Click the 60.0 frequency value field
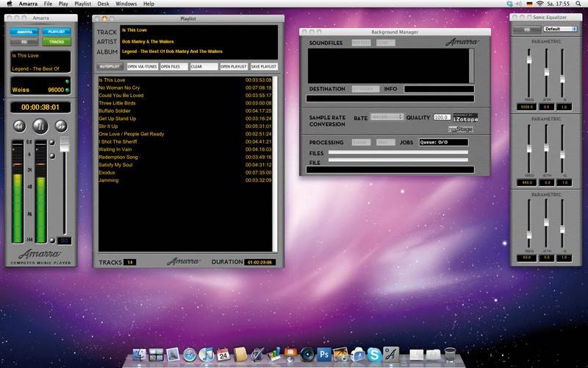 click(526, 258)
